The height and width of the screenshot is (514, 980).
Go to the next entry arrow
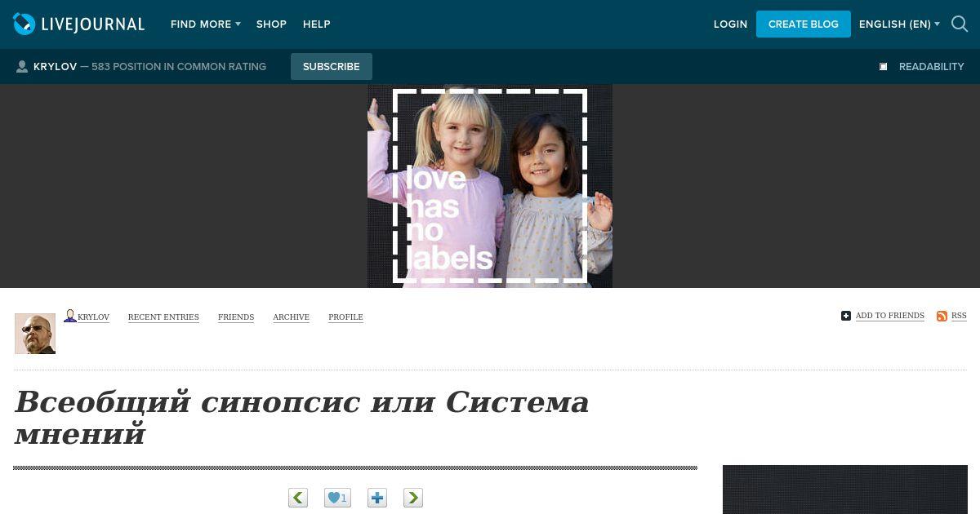point(413,498)
